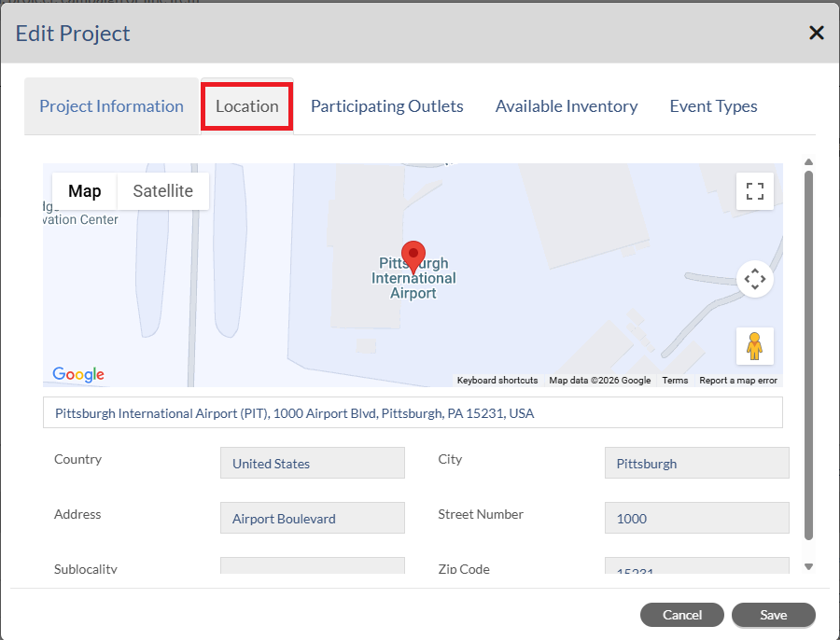Open Google logo link on map

(x=78, y=374)
